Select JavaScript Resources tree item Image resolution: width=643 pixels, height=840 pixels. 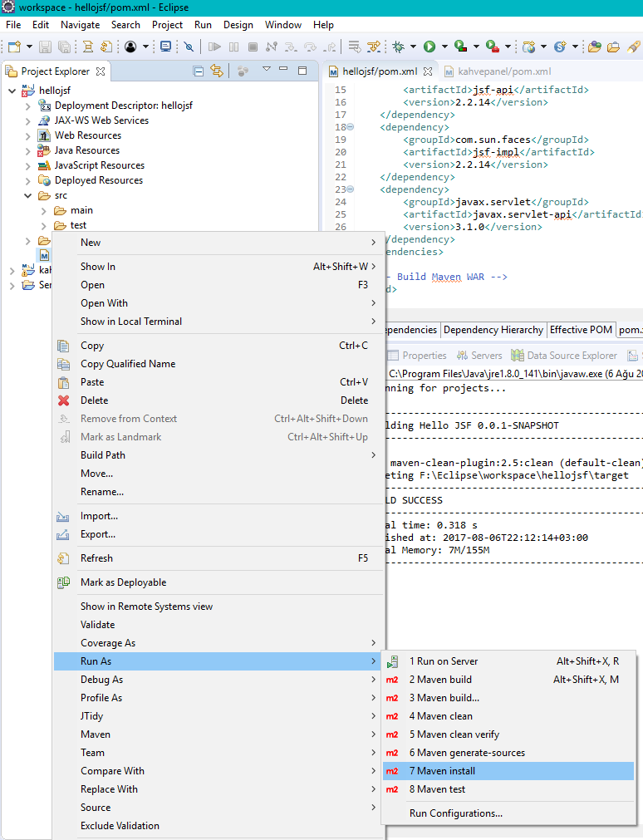(100, 165)
